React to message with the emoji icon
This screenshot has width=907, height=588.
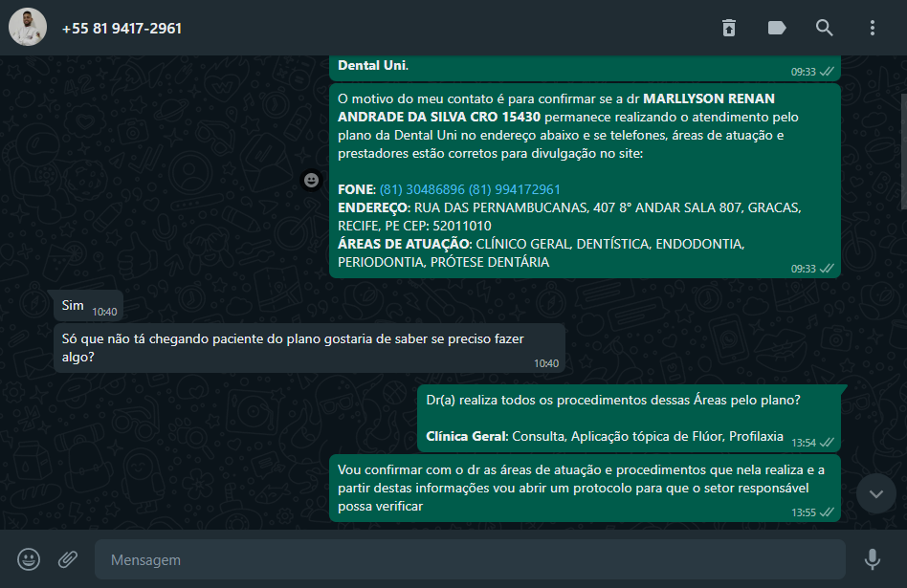(x=311, y=181)
